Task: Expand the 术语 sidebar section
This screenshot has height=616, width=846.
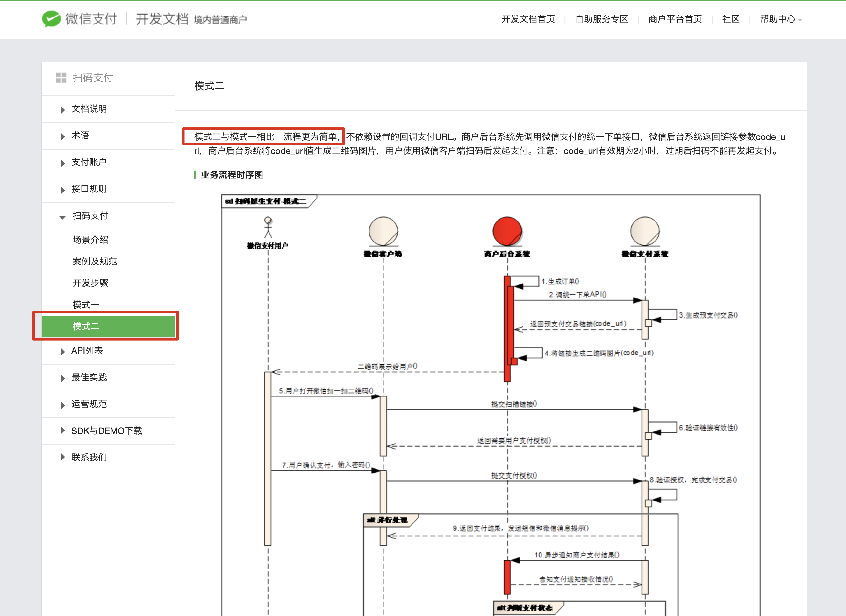Action: point(80,136)
